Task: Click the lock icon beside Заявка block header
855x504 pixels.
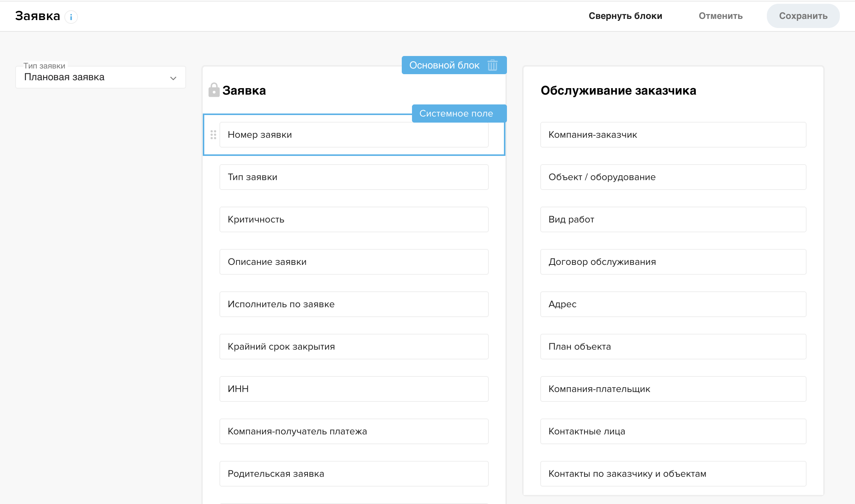Action: pyautogui.click(x=214, y=90)
